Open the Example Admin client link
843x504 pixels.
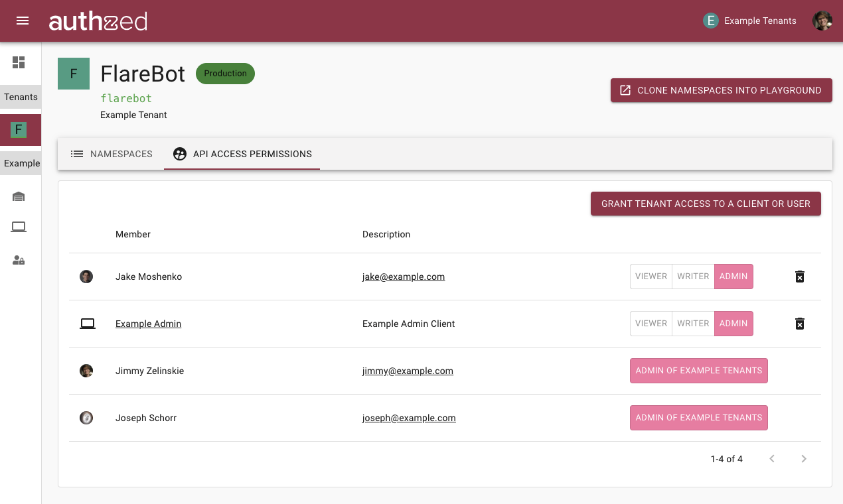click(148, 324)
